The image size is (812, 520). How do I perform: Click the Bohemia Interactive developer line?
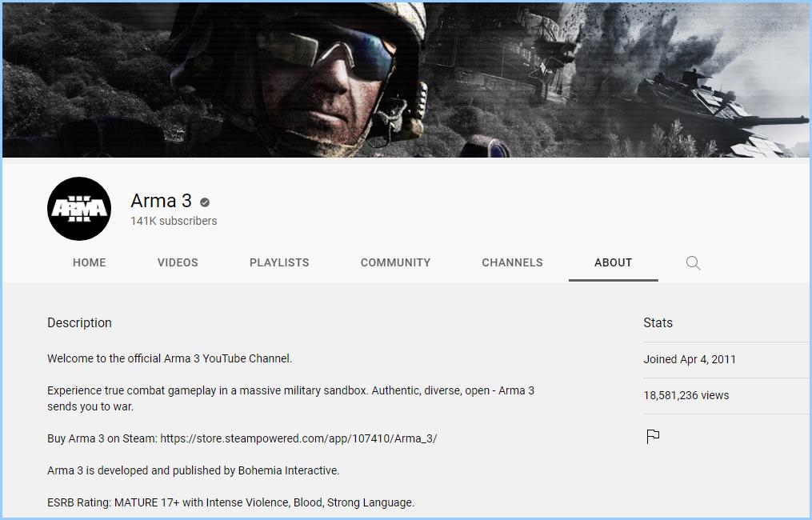point(193,470)
